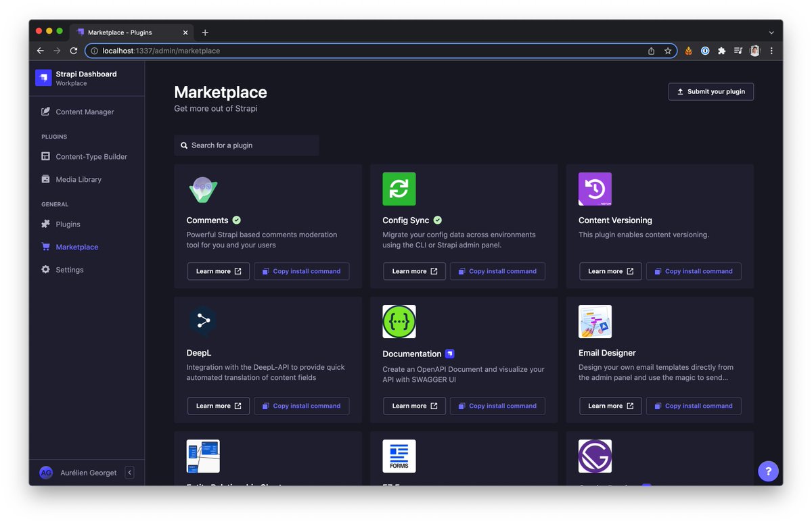Click Learn more for Email Designer
The image size is (812, 524).
[x=610, y=406]
